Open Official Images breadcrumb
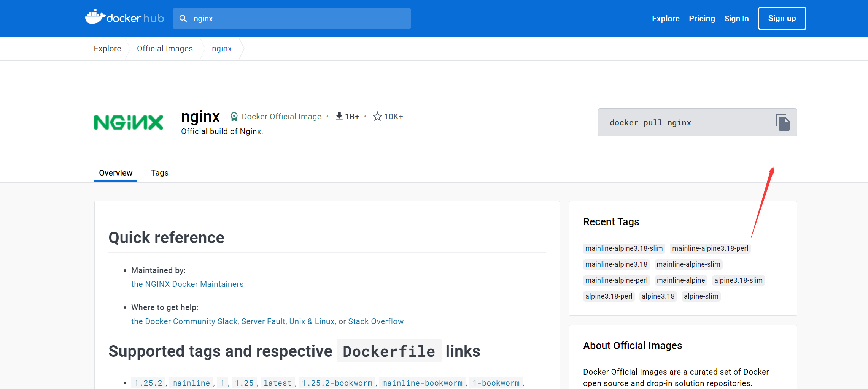868x389 pixels. point(165,49)
